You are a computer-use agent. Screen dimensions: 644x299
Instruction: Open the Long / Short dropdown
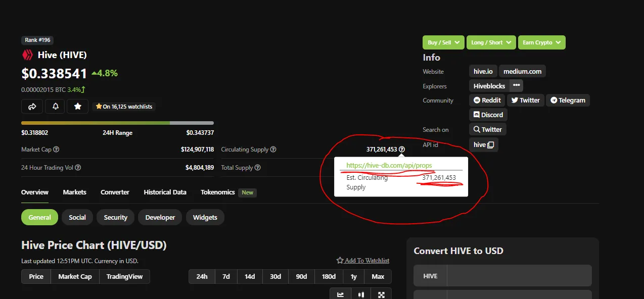click(x=491, y=42)
